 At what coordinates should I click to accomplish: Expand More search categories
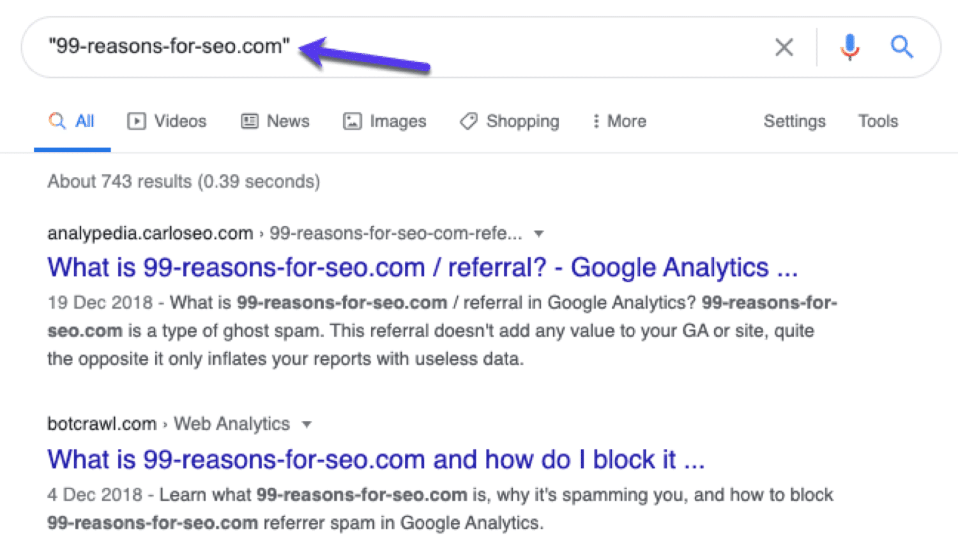click(618, 121)
